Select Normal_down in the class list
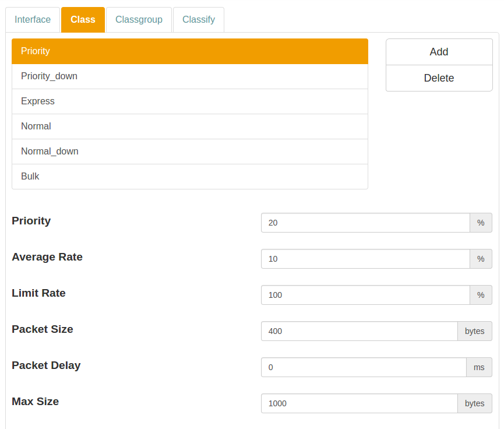Screen dimensions: 504x429 pos(190,152)
